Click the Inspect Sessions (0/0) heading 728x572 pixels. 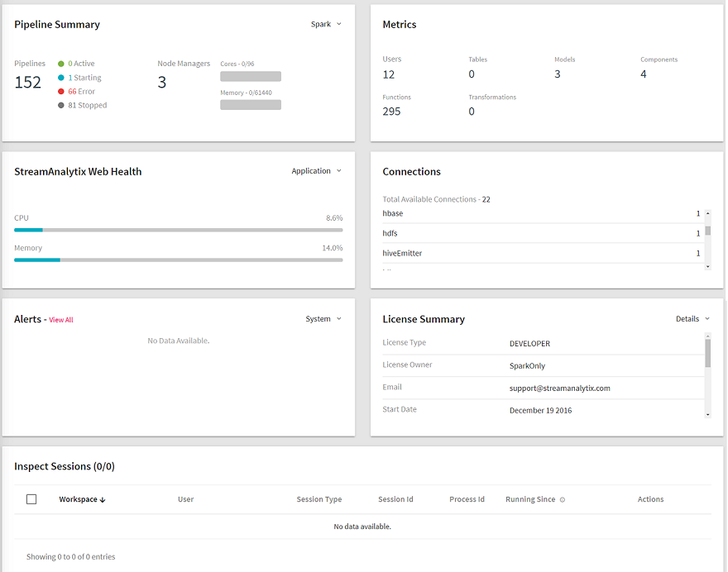click(x=65, y=466)
